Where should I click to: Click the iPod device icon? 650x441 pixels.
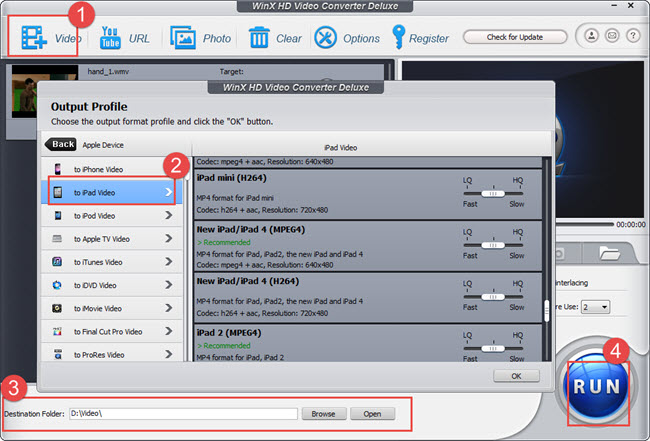[x=58, y=216]
